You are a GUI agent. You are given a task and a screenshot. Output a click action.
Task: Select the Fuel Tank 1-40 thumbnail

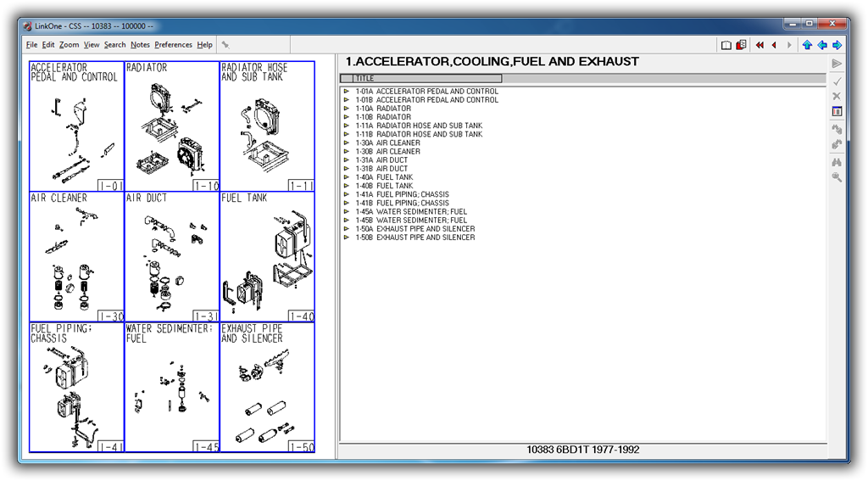267,256
